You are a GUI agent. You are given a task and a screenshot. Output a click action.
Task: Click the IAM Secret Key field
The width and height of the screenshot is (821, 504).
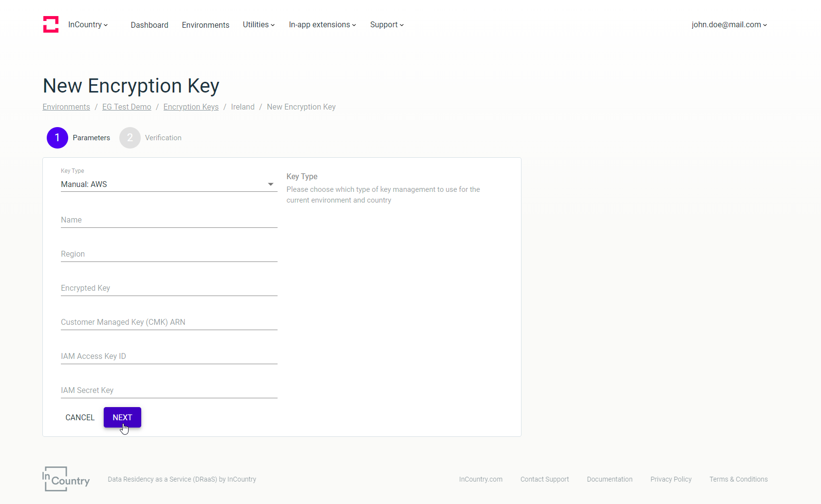tap(168, 390)
